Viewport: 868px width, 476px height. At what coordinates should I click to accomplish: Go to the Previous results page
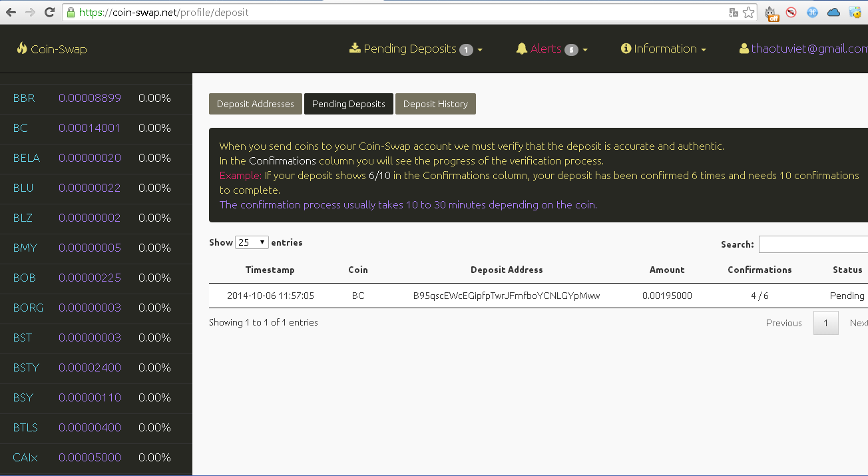click(783, 323)
